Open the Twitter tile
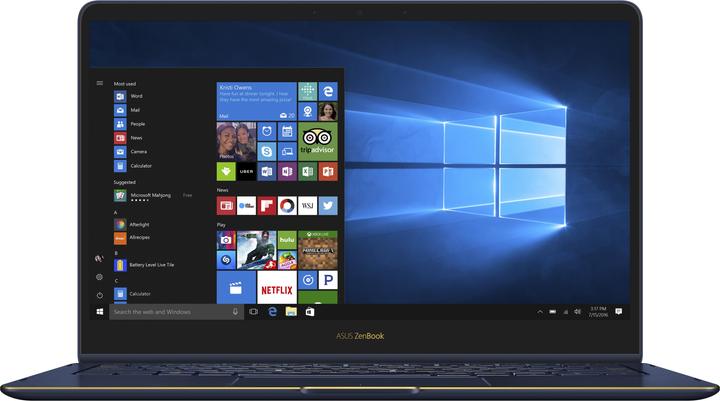Image resolution: width=720 pixels, height=401 pixels. pos(328,206)
